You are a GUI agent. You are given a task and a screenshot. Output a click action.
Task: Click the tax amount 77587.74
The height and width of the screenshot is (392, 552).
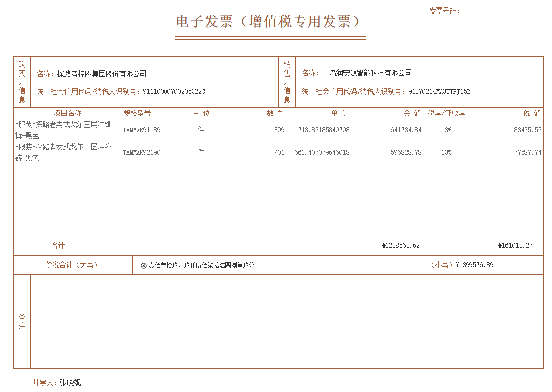(x=527, y=153)
